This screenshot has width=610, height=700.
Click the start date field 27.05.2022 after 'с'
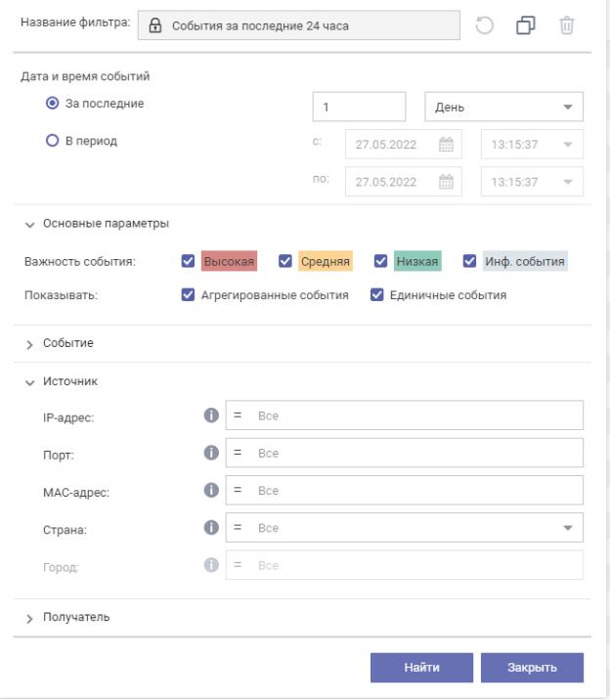coord(404,144)
